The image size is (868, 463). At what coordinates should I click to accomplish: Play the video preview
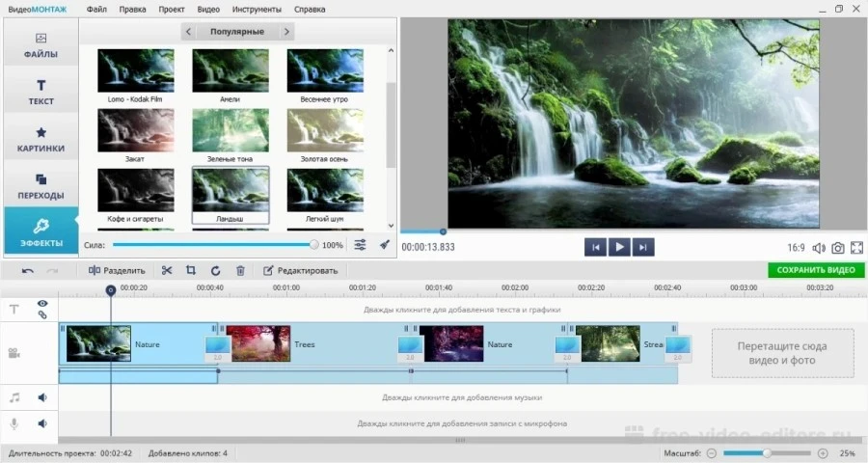point(619,247)
